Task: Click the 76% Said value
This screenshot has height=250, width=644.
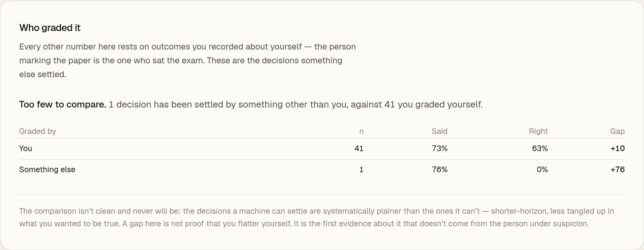Action: [x=439, y=170]
